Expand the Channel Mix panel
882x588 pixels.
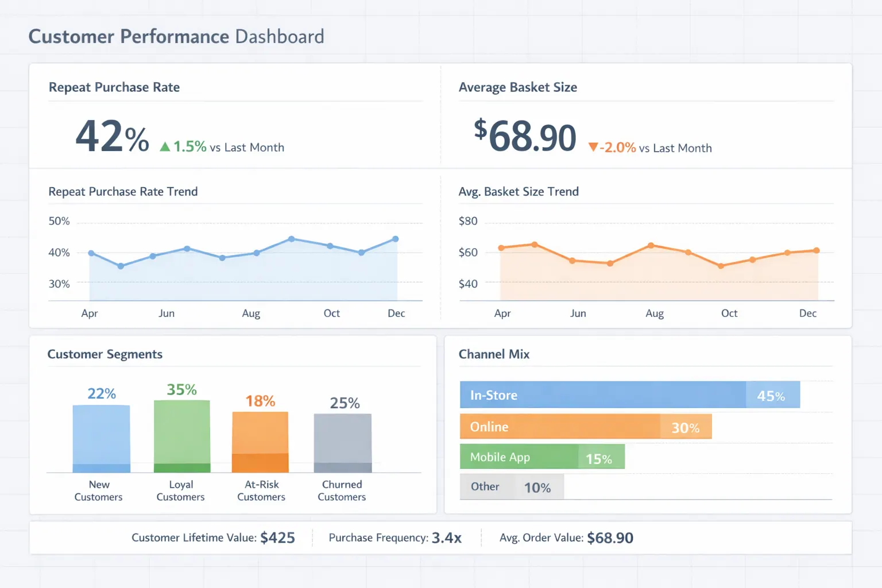[494, 354]
